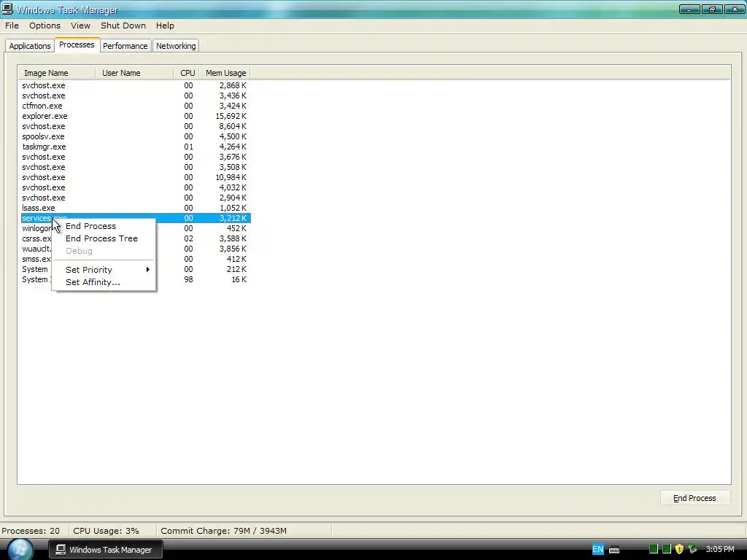Expand the Set Priority submenu
The height and width of the screenshot is (560, 747).
coord(105,270)
